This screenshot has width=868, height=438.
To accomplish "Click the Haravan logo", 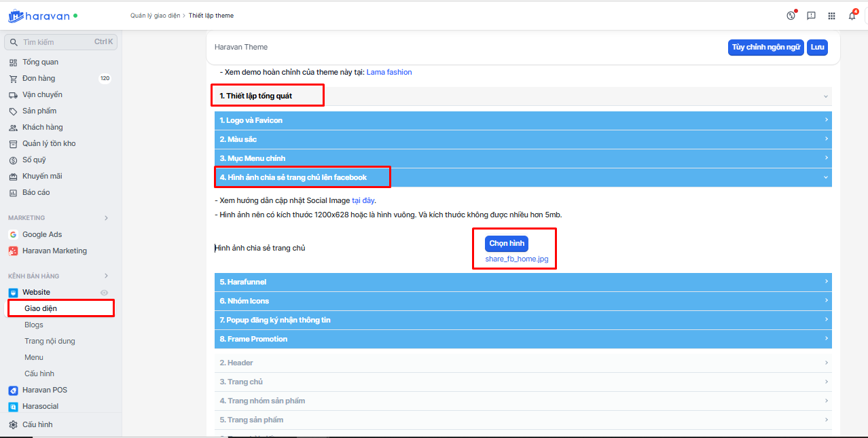I will 39,16.
